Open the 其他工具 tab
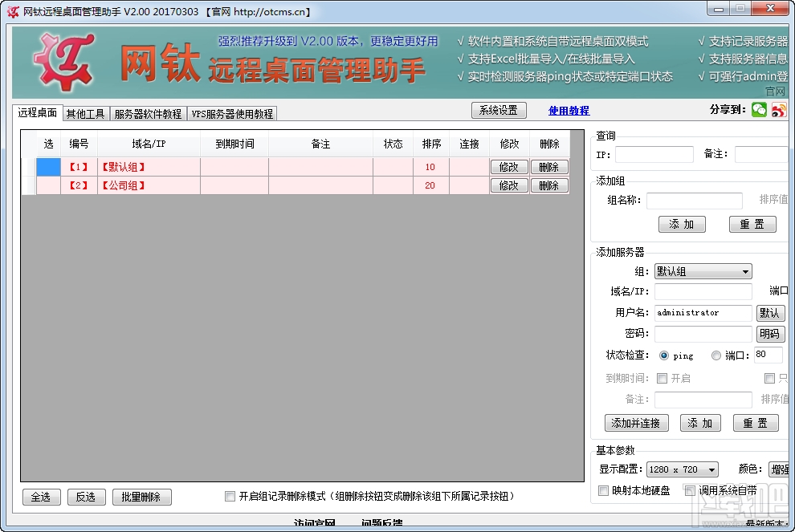 tap(85, 114)
